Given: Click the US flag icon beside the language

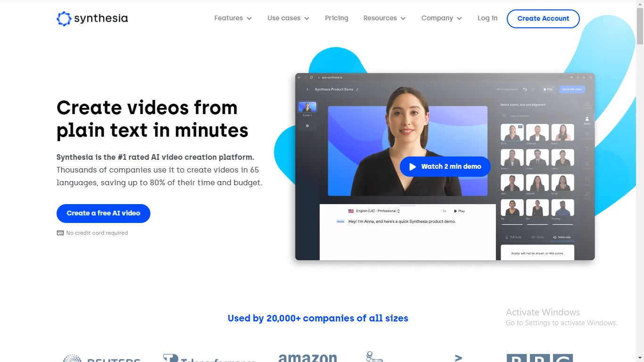Looking at the screenshot, I should pyautogui.click(x=351, y=211).
